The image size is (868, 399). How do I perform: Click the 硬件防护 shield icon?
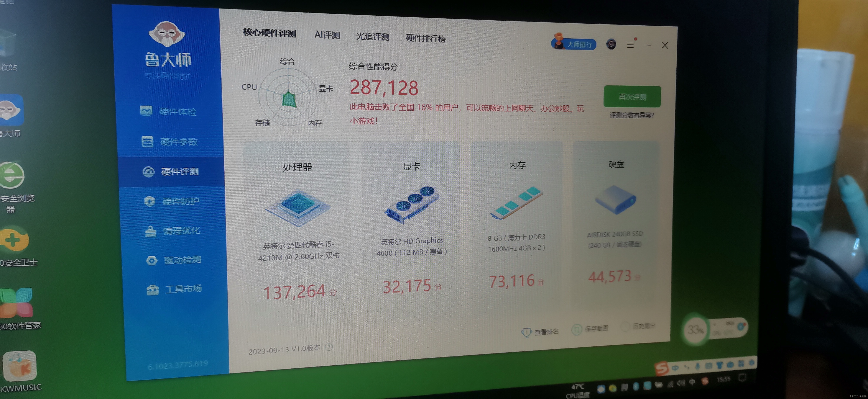(150, 201)
